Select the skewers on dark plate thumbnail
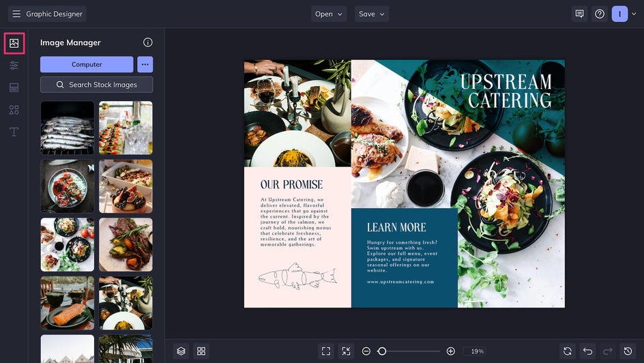 [x=68, y=186]
